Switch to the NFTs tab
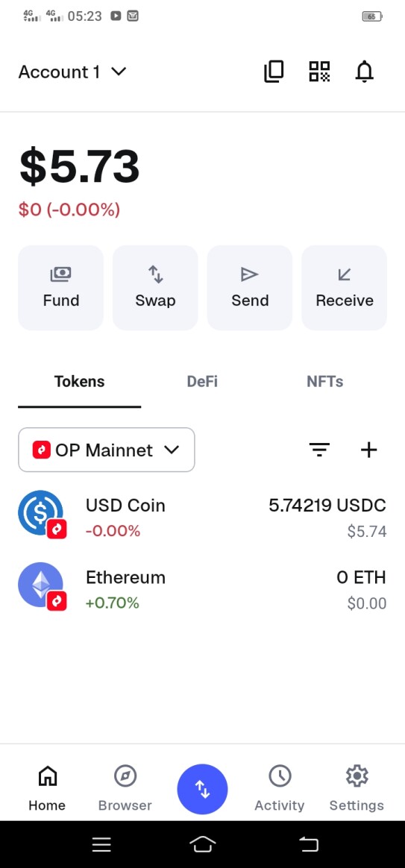This screenshot has width=405, height=868. pyautogui.click(x=325, y=381)
